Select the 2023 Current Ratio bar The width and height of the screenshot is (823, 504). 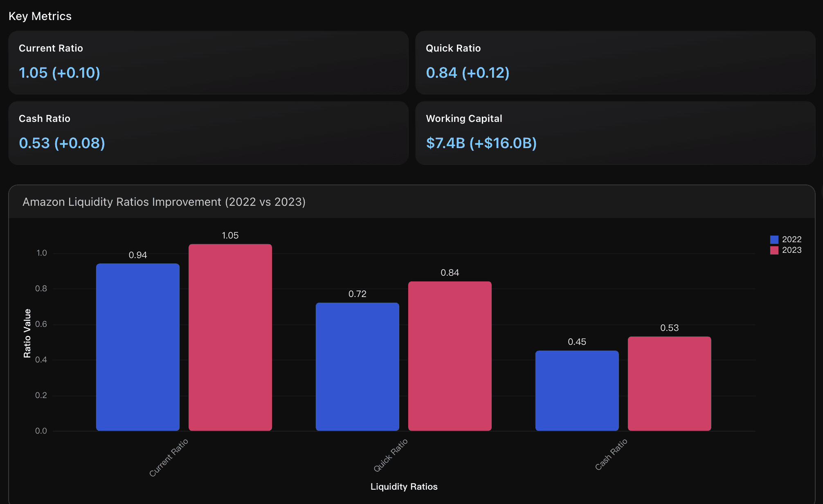230,337
